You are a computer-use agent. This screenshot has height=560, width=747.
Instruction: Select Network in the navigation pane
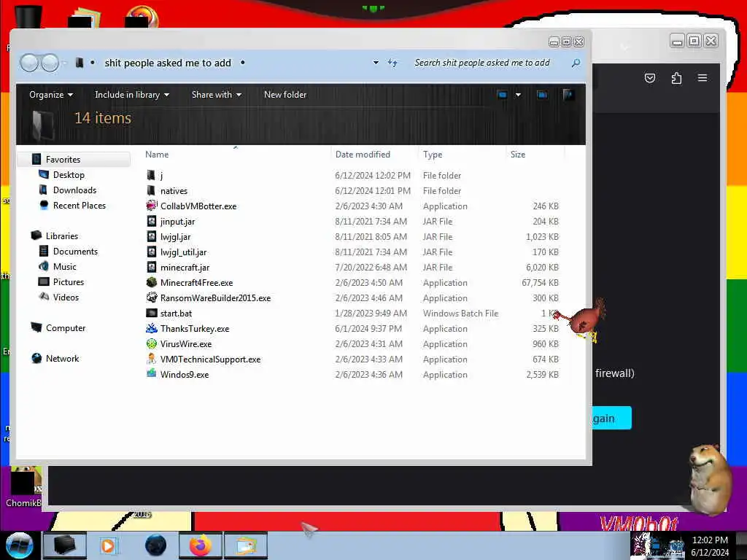[63, 358]
